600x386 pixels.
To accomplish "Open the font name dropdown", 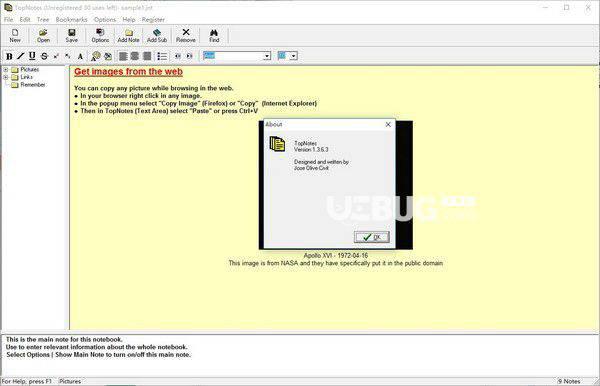I will [x=267, y=56].
